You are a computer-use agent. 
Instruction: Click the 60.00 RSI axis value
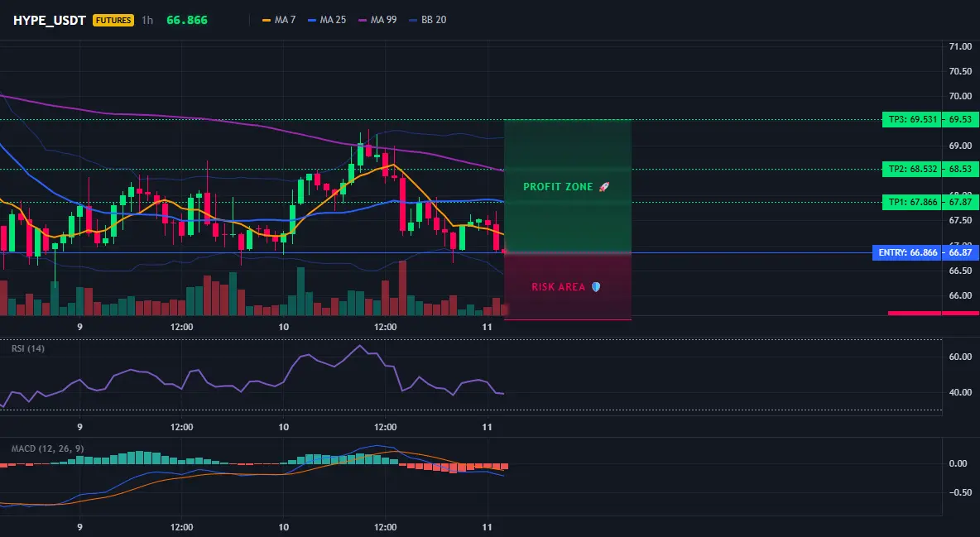point(960,357)
